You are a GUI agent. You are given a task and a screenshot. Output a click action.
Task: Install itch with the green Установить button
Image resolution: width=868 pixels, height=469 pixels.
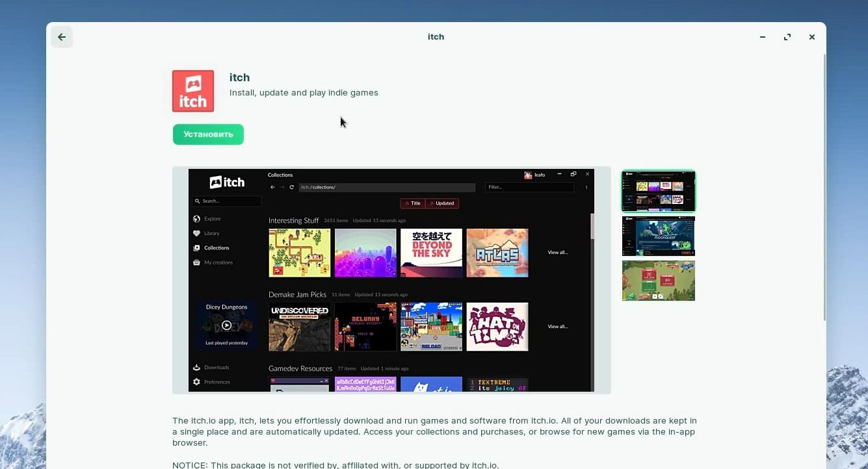pyautogui.click(x=208, y=134)
